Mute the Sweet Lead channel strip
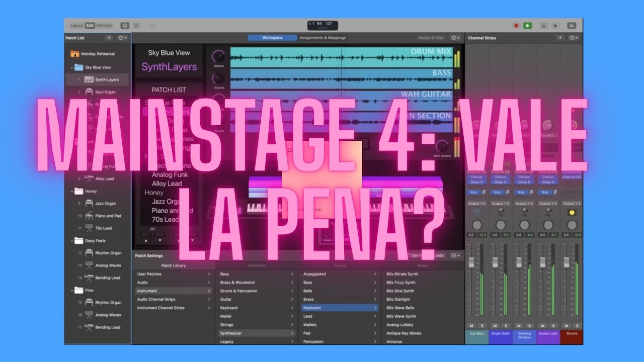 [542, 326]
